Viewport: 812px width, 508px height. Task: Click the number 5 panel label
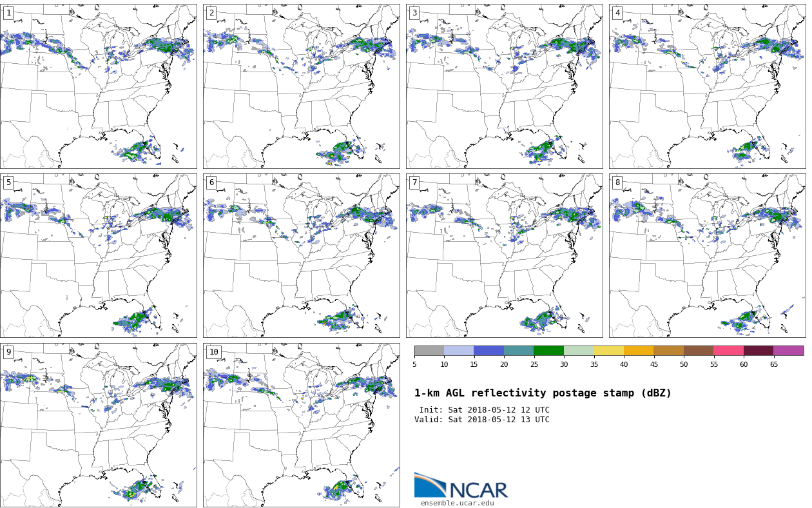click(8, 182)
